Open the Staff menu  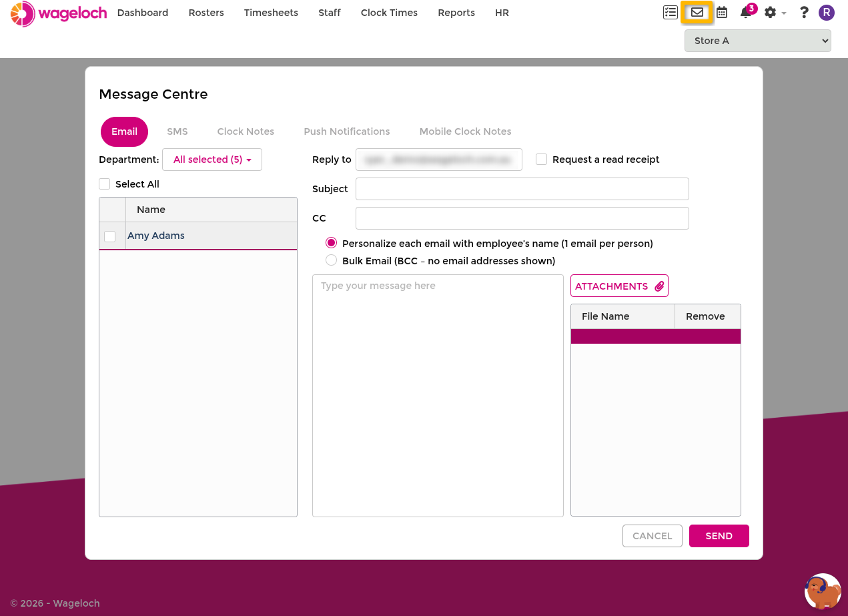pyautogui.click(x=330, y=13)
